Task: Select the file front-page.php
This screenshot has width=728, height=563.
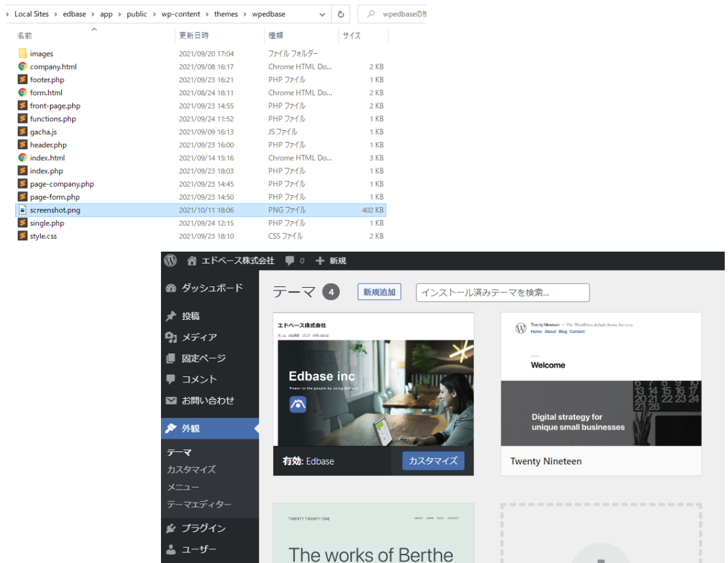Action: (55, 106)
